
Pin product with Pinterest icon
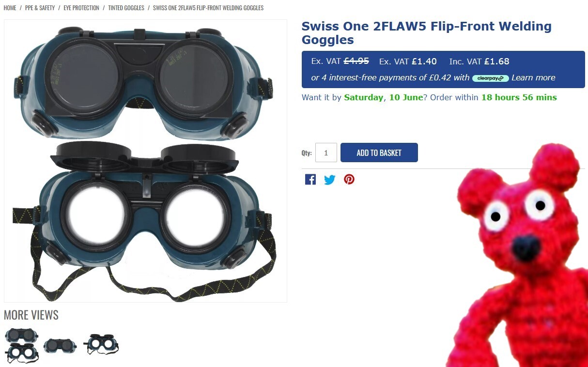click(x=349, y=180)
